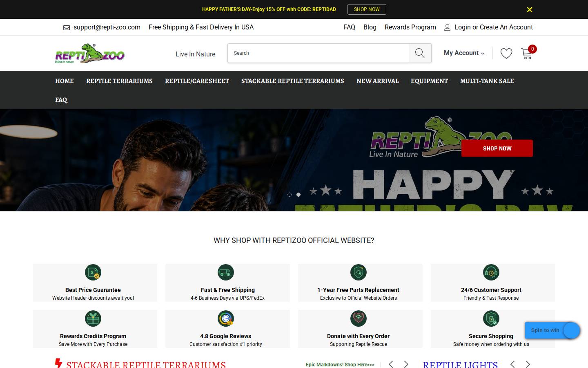Click 'Rewards Credits Program' text
Viewport: 588px width, 368px height.
[x=93, y=336]
